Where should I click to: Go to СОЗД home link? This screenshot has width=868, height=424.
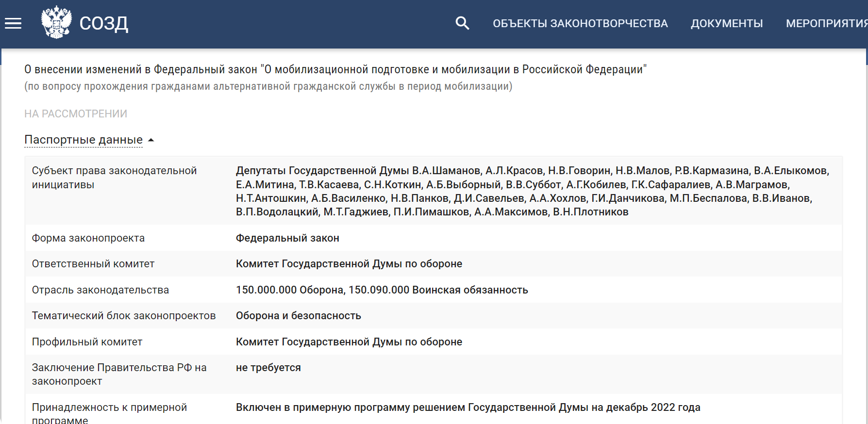click(104, 23)
